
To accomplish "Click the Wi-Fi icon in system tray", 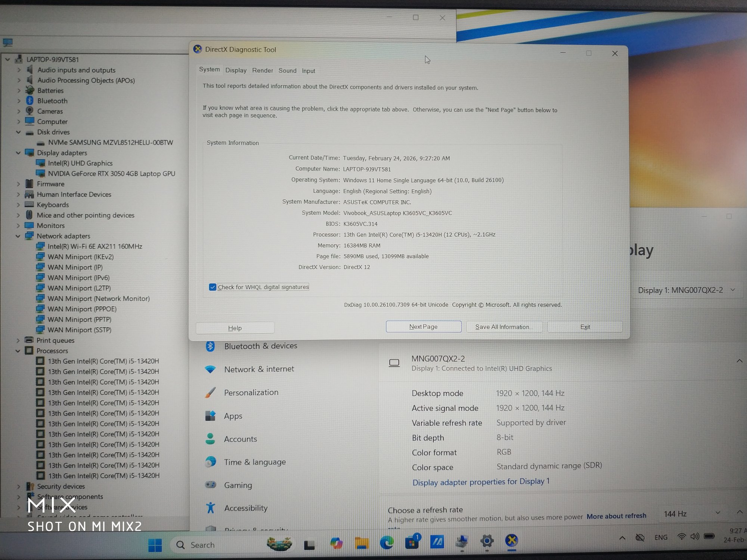I will [681, 537].
